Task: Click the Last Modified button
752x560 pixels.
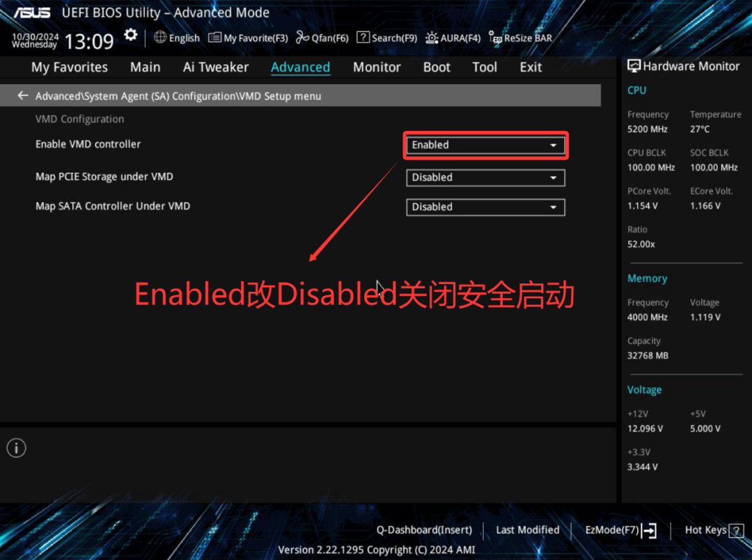Action: click(x=527, y=530)
